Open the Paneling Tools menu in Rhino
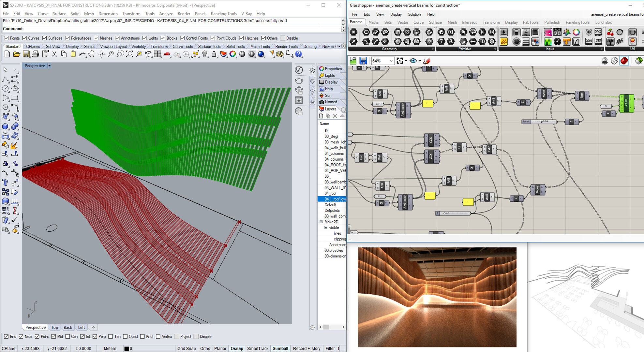The height and width of the screenshot is (352, 644). tap(224, 14)
